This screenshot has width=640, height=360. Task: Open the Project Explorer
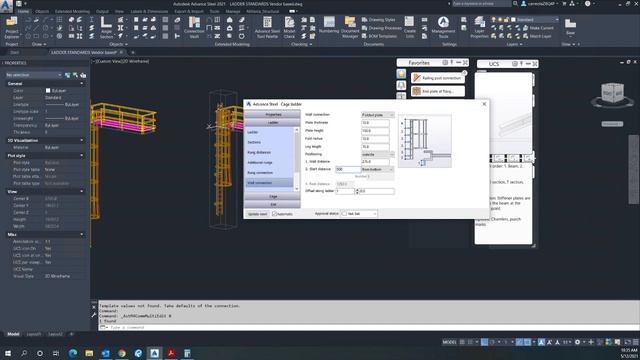[11, 27]
